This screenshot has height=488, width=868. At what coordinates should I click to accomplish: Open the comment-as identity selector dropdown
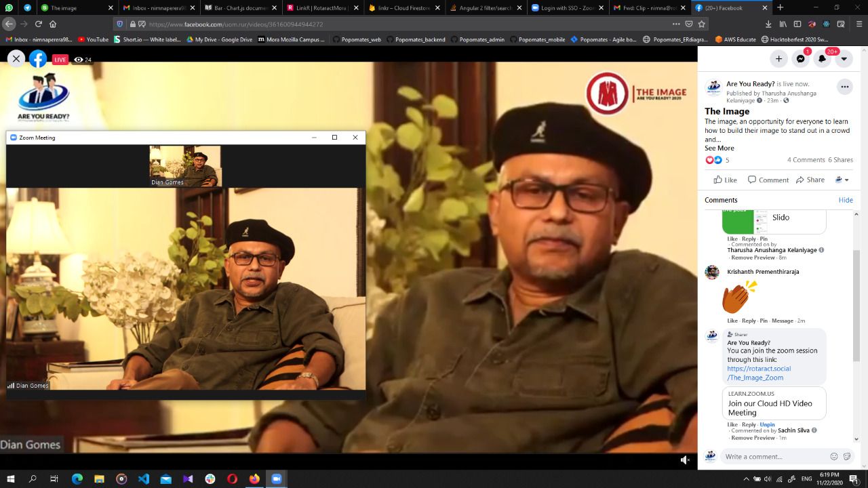tap(842, 180)
